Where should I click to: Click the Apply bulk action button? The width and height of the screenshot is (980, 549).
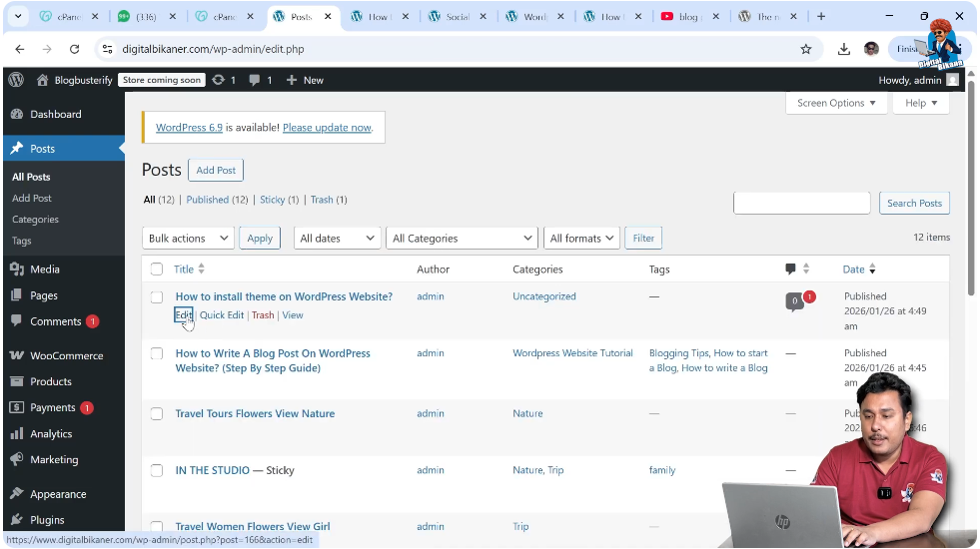pyautogui.click(x=260, y=238)
